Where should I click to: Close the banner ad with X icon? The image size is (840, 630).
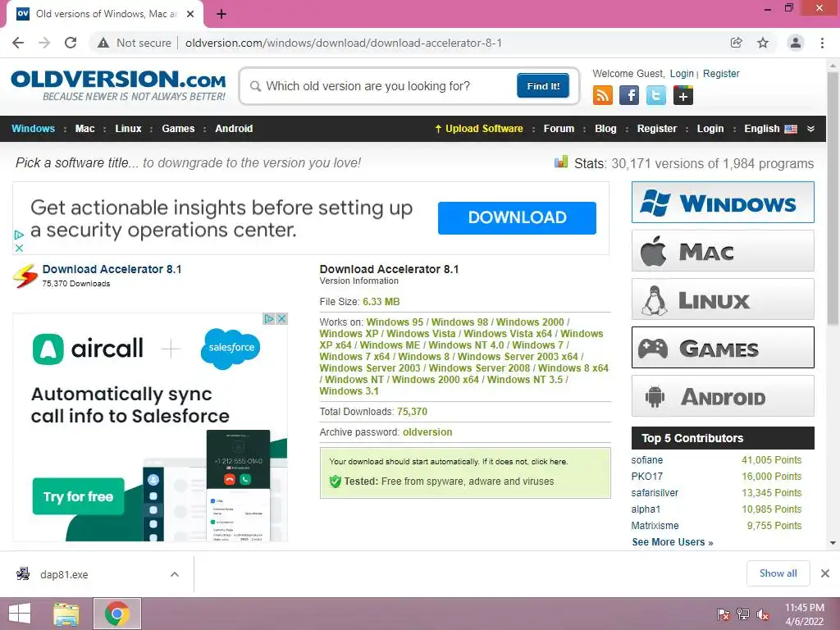click(x=19, y=248)
